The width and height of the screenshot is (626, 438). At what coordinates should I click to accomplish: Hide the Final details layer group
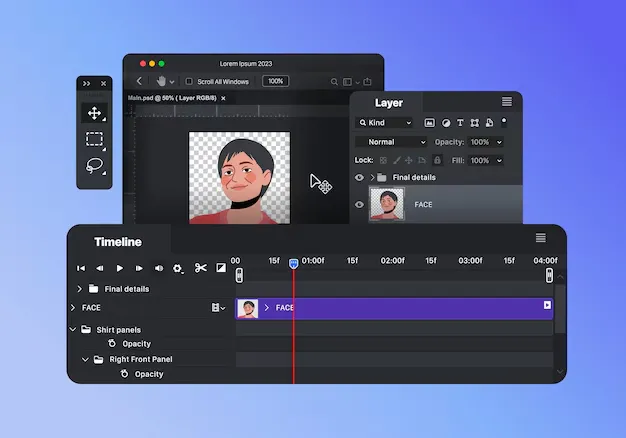(360, 178)
